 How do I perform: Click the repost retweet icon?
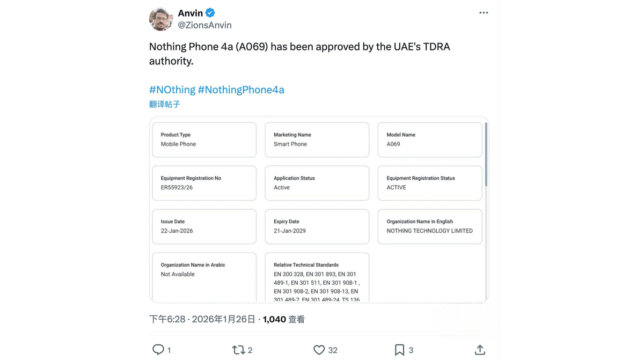[x=238, y=350]
